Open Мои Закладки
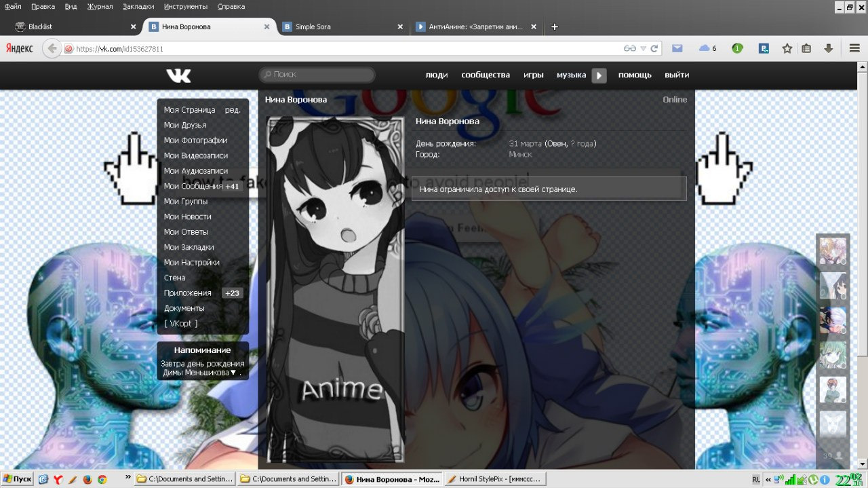Image resolution: width=868 pixels, height=488 pixels. click(189, 247)
